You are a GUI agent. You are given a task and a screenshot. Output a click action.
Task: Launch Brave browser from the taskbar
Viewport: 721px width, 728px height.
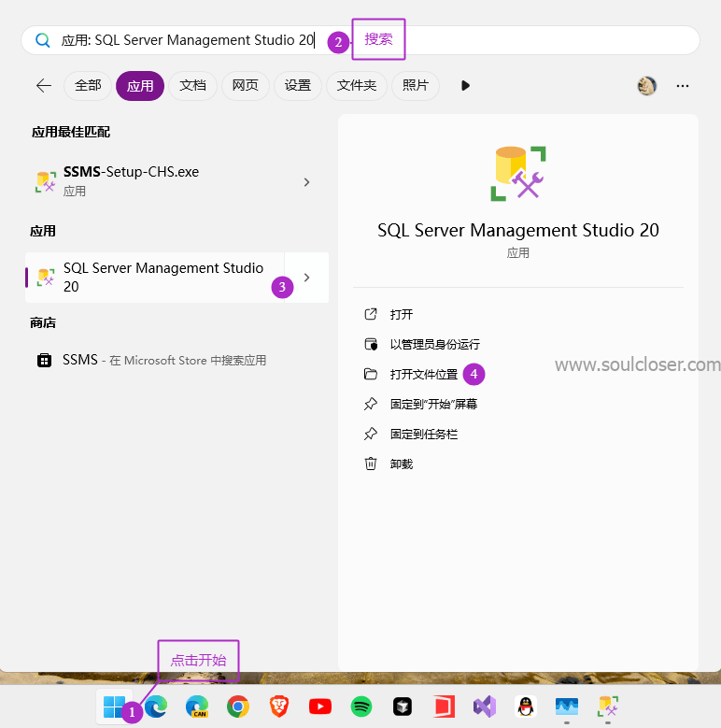click(279, 707)
